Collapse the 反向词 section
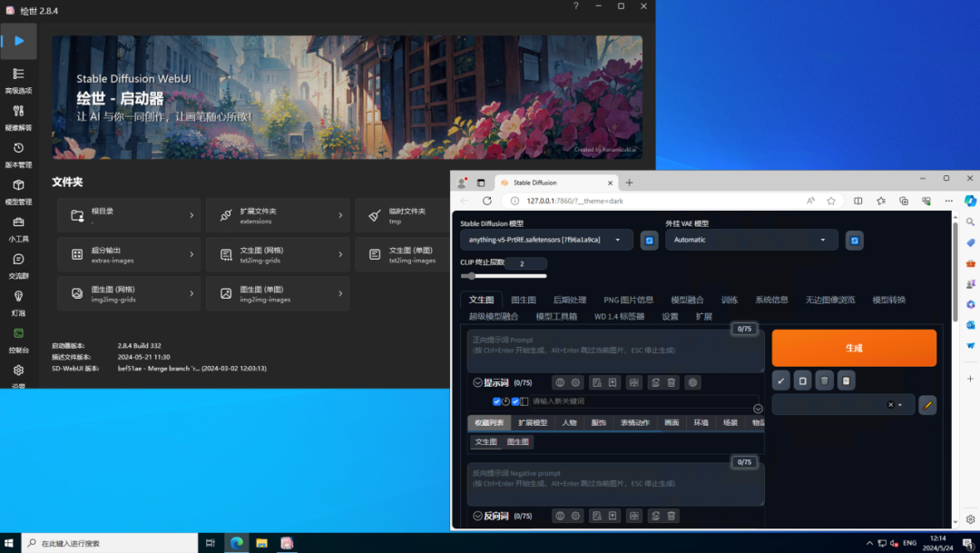Viewport: 980px width, 553px height. [477, 516]
